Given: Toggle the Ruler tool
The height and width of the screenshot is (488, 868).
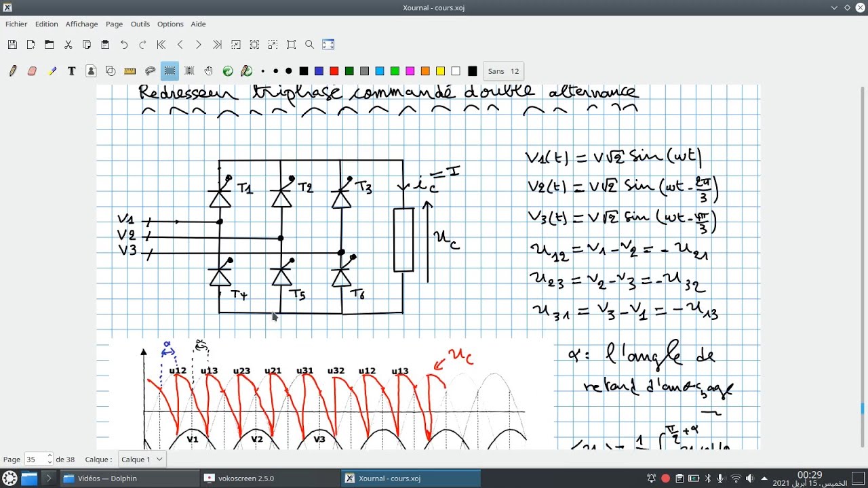Looking at the screenshot, I should click(130, 71).
